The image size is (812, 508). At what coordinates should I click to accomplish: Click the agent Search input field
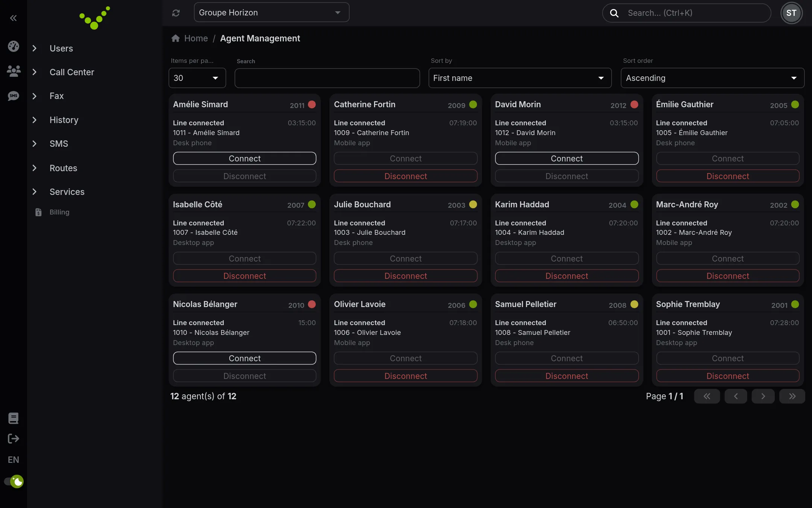[x=327, y=78]
